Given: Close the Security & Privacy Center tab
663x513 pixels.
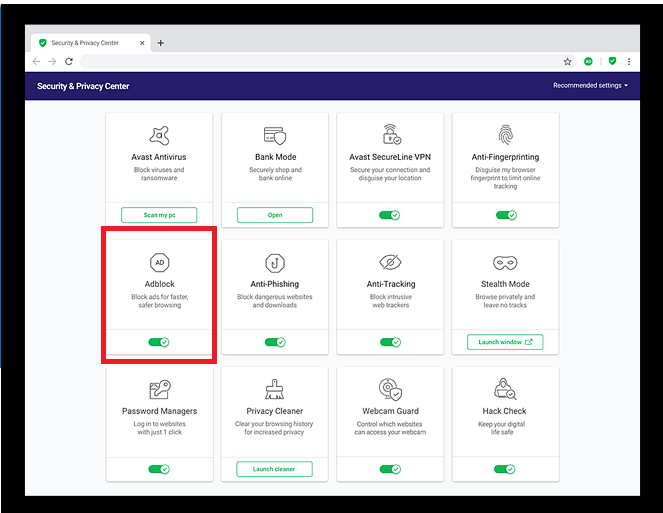Looking at the screenshot, I should 142,43.
